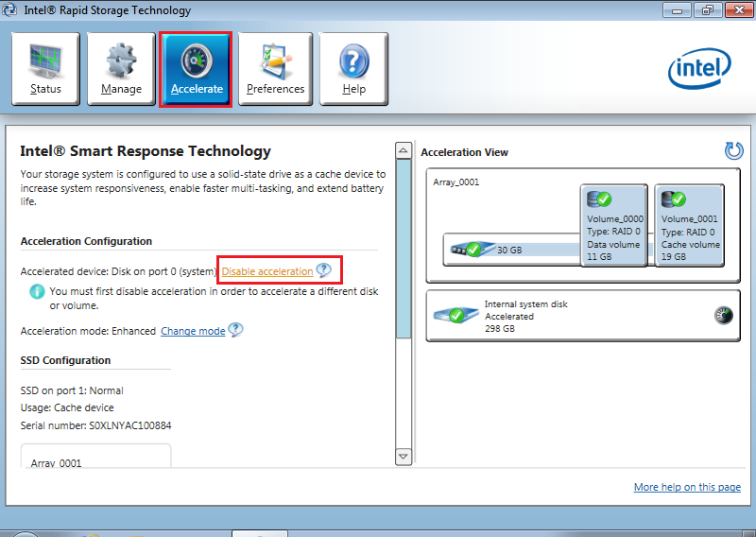
Task: Select the Volume_0000 data volume
Action: 615,225
